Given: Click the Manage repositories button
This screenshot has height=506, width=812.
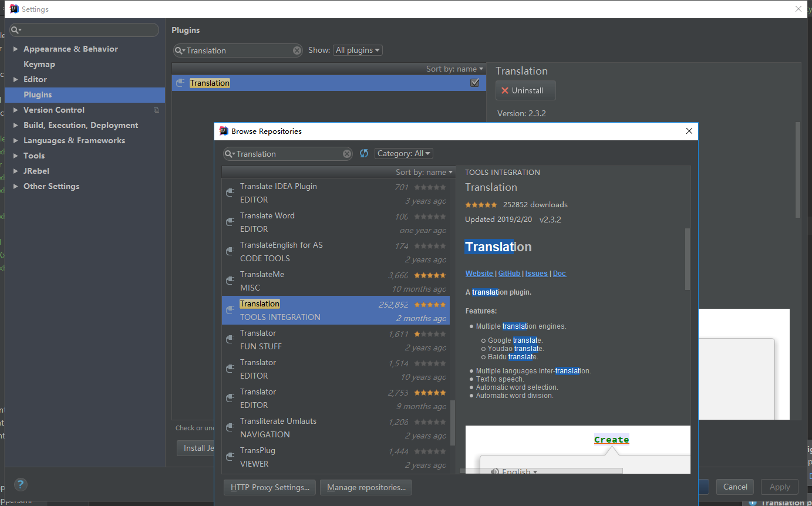Looking at the screenshot, I should [366, 487].
